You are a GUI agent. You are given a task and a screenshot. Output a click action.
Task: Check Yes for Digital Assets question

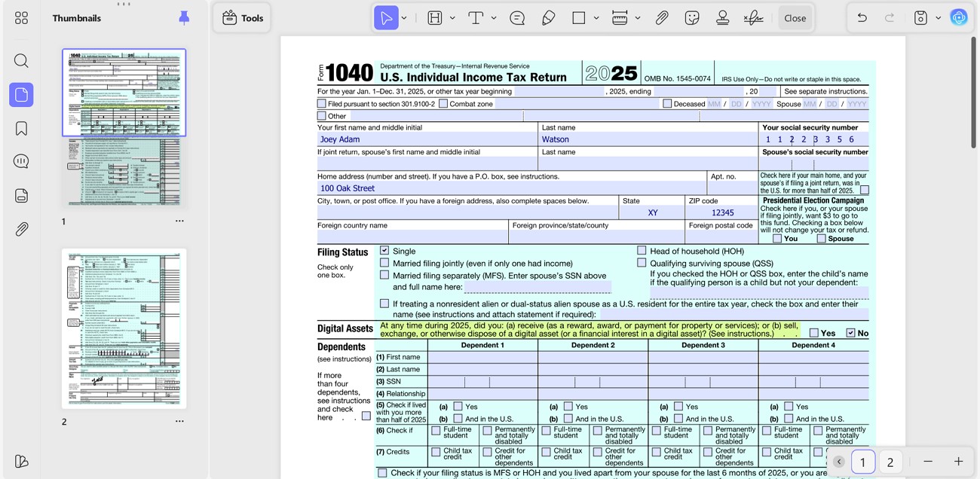click(x=813, y=333)
